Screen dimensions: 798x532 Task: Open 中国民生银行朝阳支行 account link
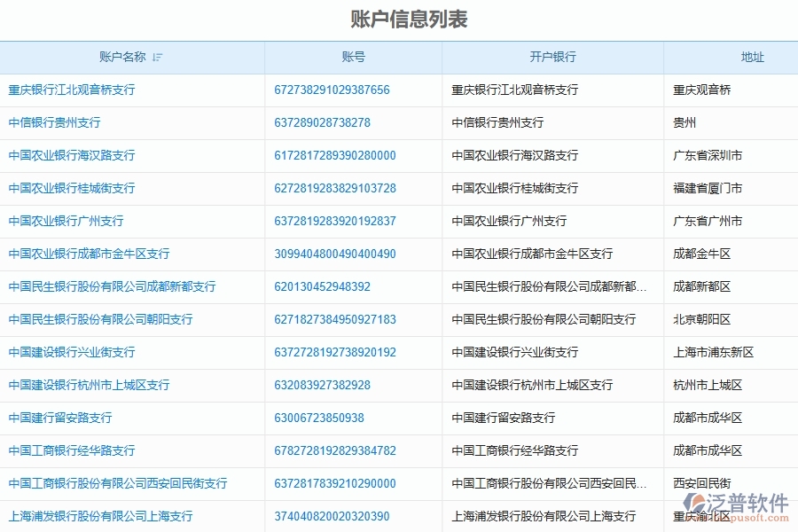point(99,319)
